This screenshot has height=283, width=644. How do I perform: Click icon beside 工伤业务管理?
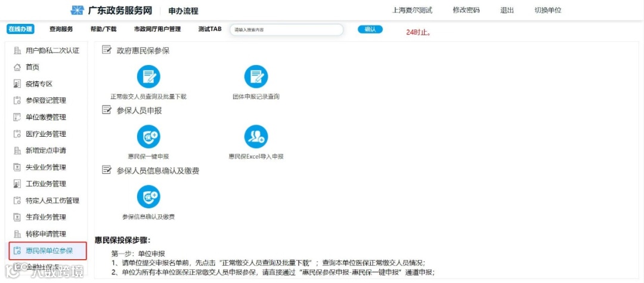(x=17, y=184)
